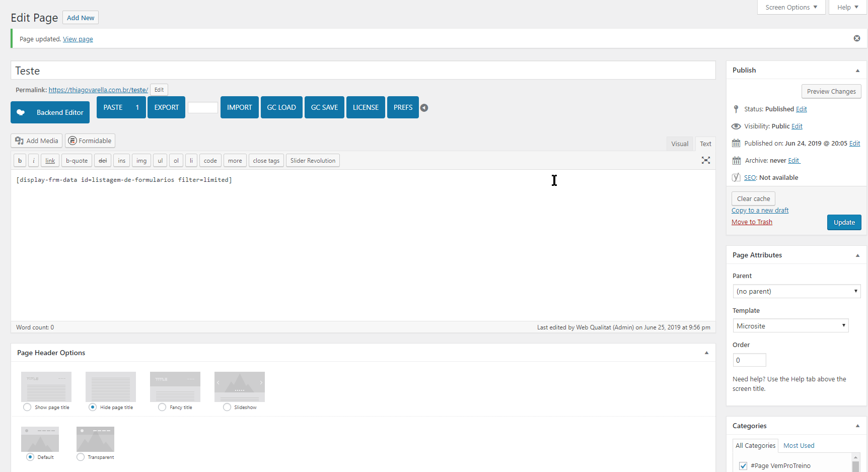Open the 'View page' link
The height and width of the screenshot is (472, 868).
[78, 39]
